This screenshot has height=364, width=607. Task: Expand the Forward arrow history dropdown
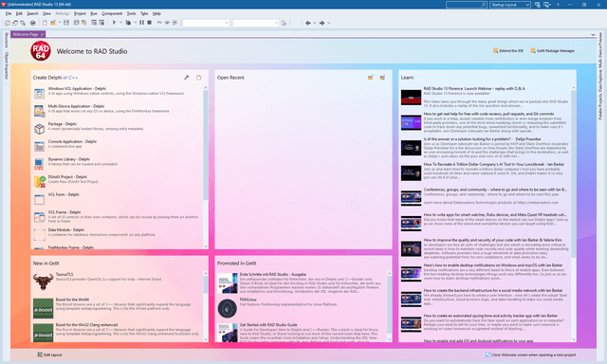pos(329,23)
